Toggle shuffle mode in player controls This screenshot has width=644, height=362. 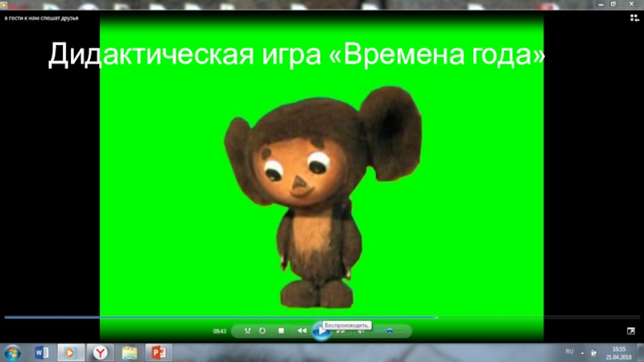tap(248, 331)
